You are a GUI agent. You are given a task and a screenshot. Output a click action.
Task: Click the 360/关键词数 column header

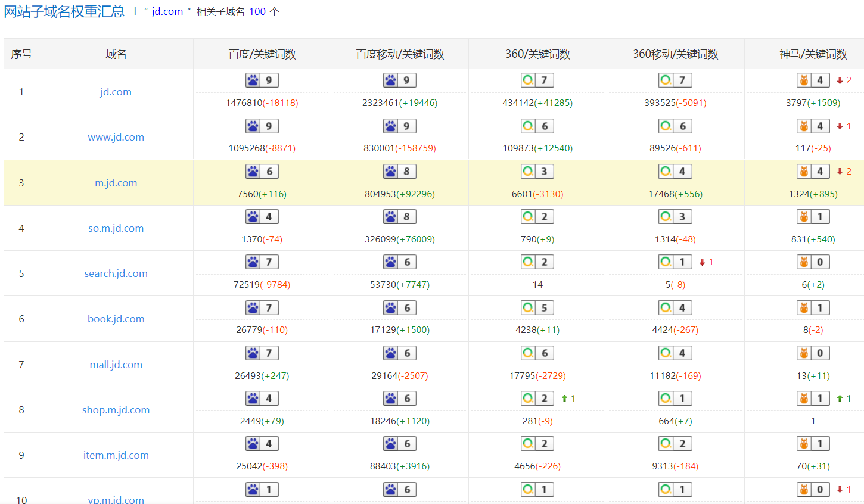(x=537, y=54)
